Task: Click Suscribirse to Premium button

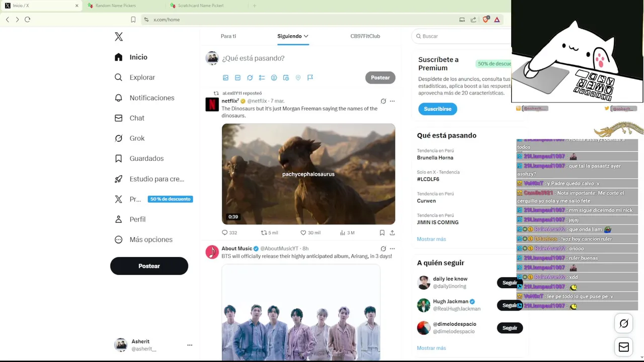Action: point(437,109)
